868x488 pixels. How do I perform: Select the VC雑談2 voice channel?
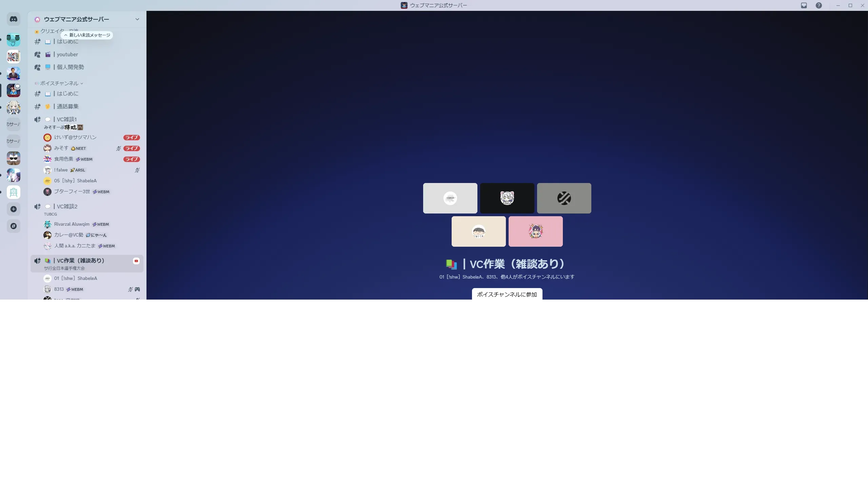click(x=67, y=206)
